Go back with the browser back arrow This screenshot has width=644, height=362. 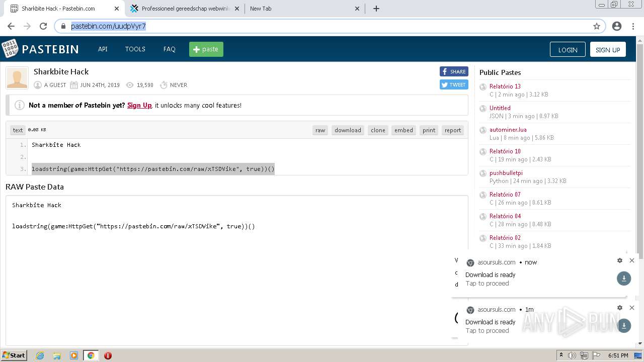pos(11,26)
